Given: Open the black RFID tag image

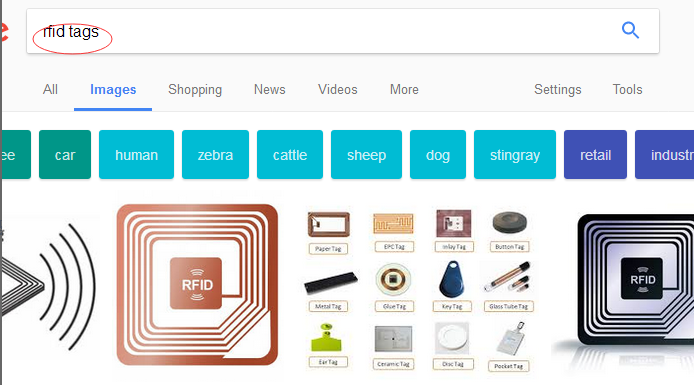Looking at the screenshot, I should 636,281.
